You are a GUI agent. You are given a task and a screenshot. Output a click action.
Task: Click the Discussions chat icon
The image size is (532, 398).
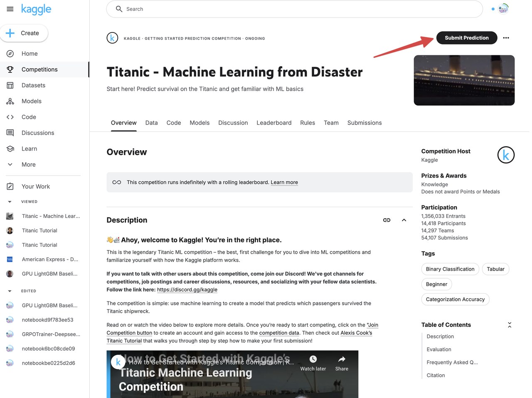tap(10, 133)
